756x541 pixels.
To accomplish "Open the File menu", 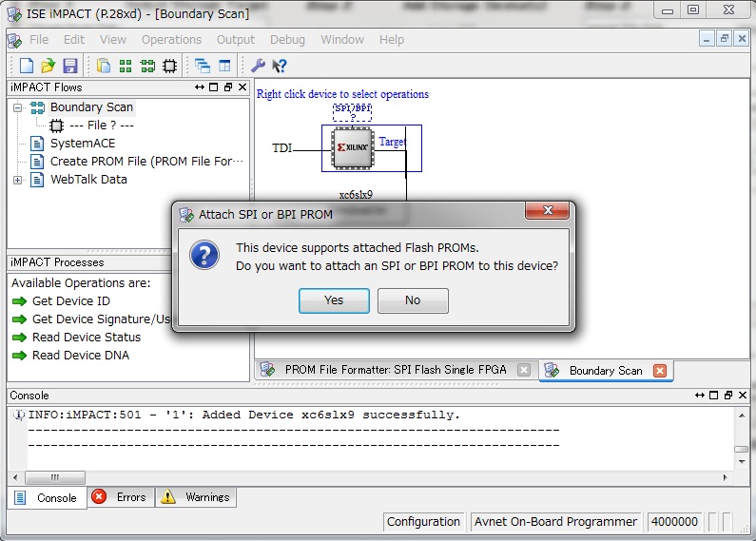I will click(39, 40).
